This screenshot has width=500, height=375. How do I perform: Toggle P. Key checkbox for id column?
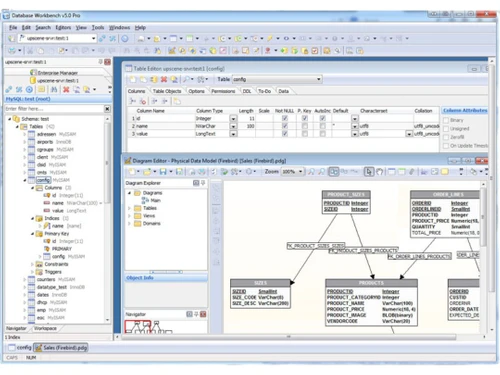coord(305,118)
